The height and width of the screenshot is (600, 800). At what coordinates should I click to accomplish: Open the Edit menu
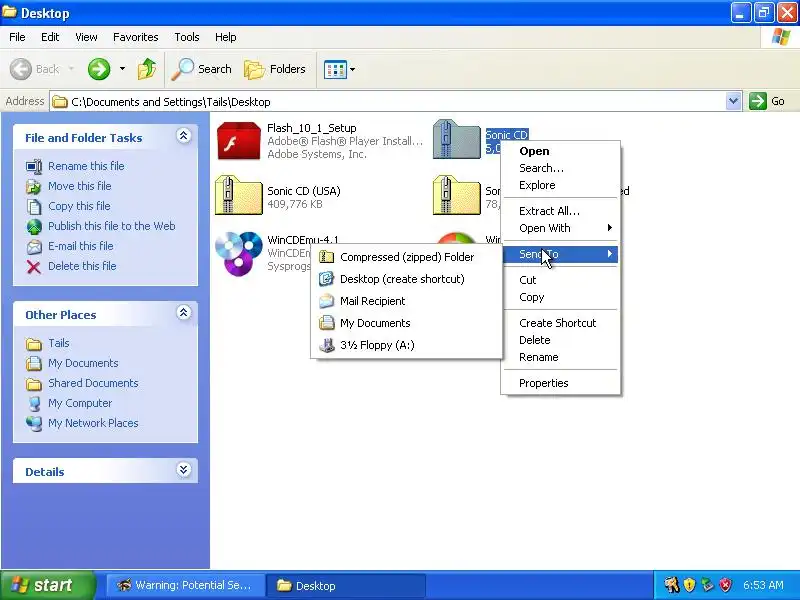pos(50,37)
